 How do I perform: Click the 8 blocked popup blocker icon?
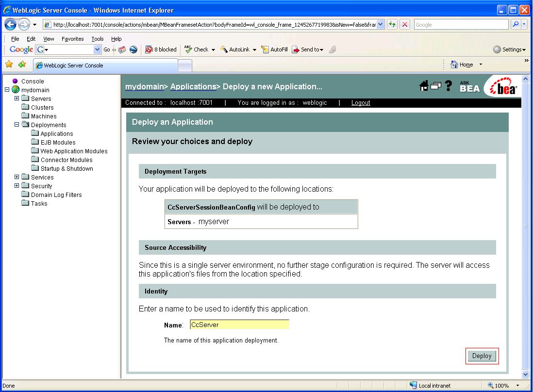[149, 49]
